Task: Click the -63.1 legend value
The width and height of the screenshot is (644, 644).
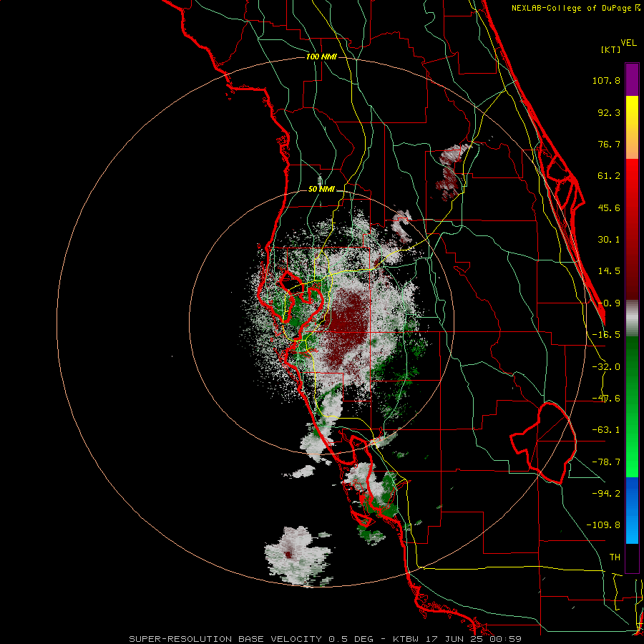Action: pos(606,430)
